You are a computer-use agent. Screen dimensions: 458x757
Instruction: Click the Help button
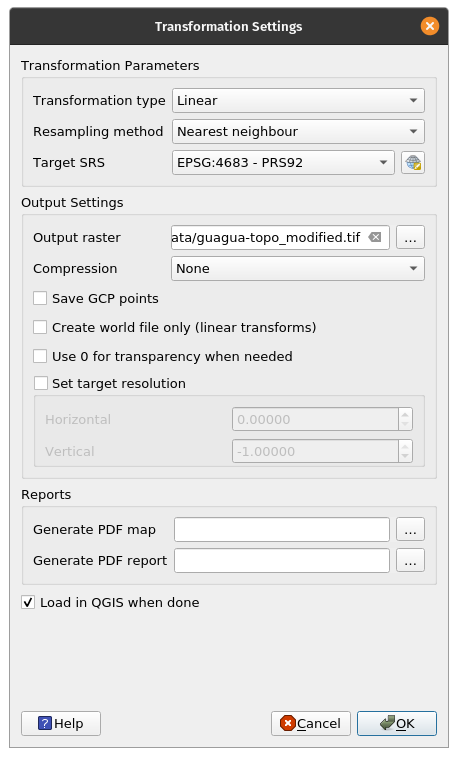tap(61, 723)
